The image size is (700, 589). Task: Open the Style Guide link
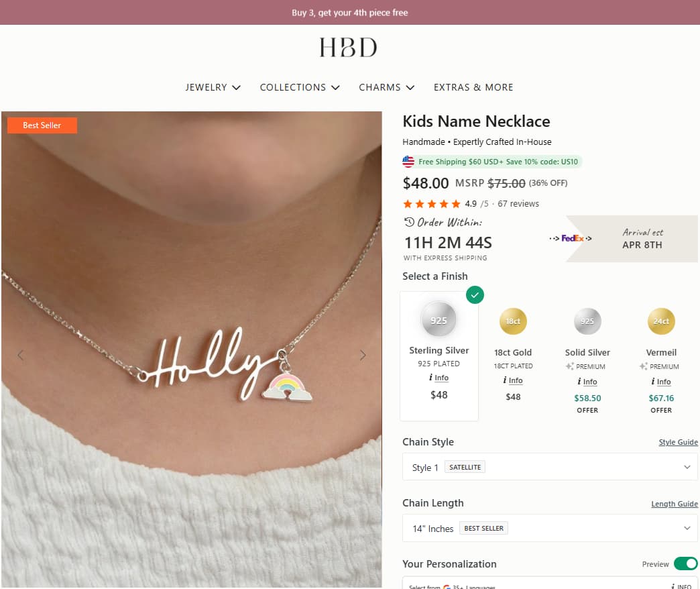[x=677, y=442]
